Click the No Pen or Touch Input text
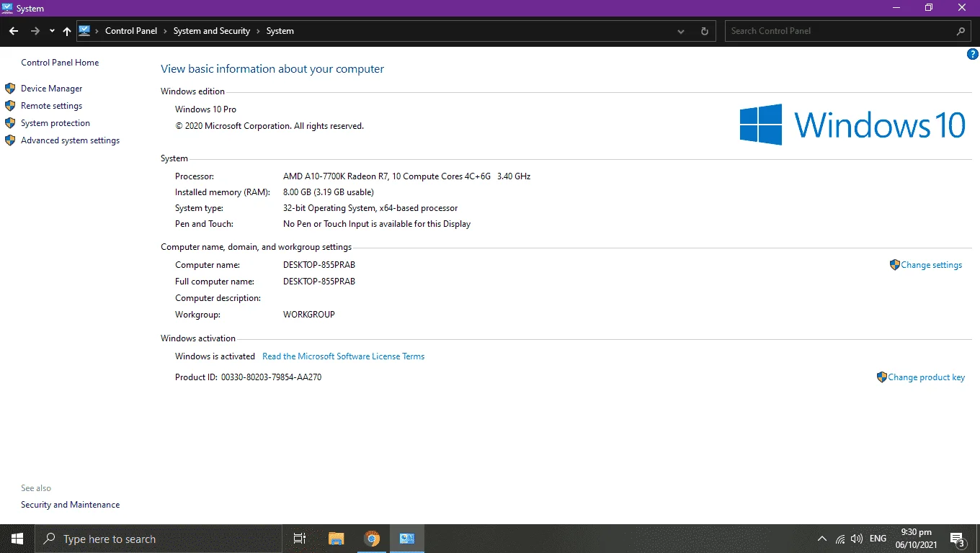 coord(377,224)
